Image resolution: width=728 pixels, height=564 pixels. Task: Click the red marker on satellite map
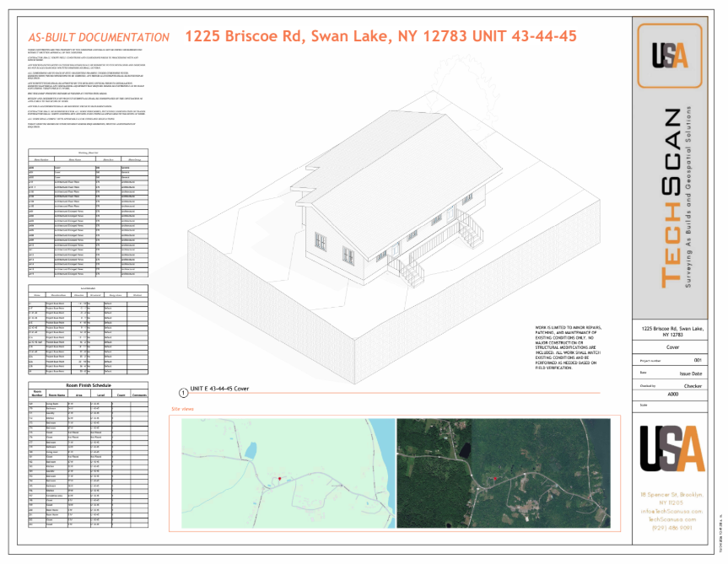click(x=494, y=478)
